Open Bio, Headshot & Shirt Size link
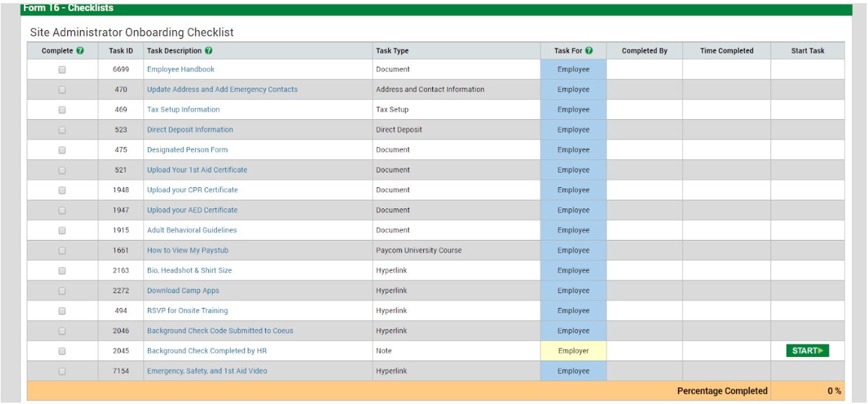Viewport: 868px width, 404px height. click(189, 270)
